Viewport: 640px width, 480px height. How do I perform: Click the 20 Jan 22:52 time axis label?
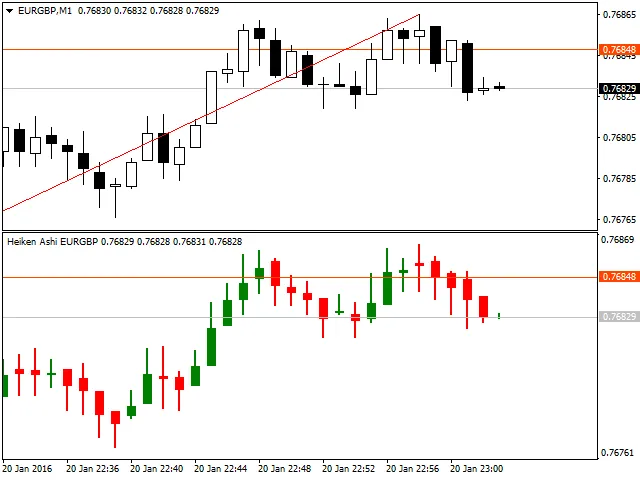349,469
